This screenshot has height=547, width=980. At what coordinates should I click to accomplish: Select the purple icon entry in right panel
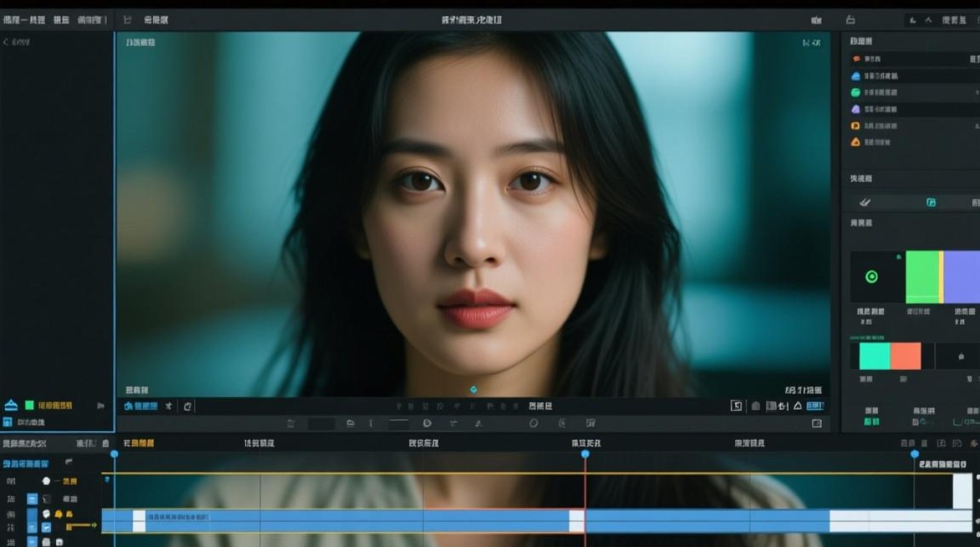[x=855, y=109]
